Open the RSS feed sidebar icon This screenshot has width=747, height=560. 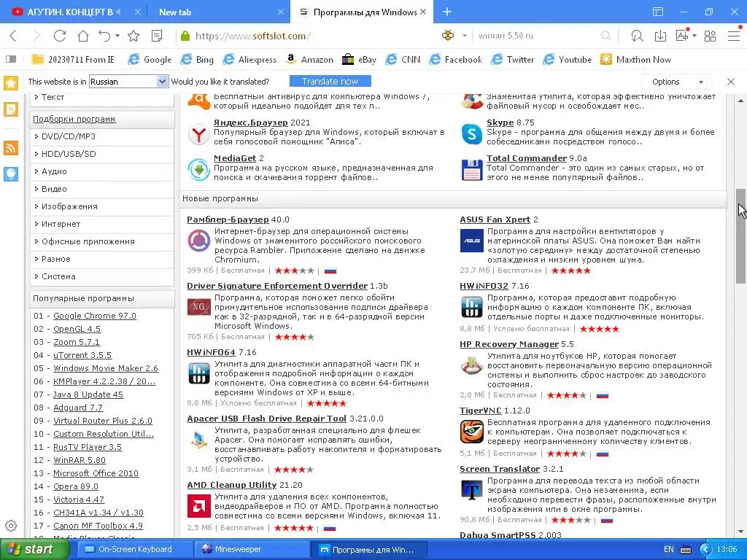11,148
